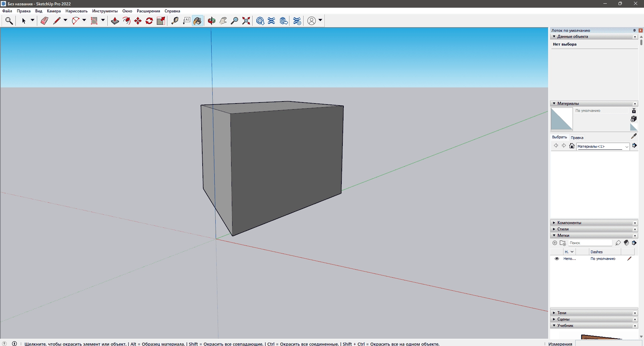This screenshot has height=346, width=644.
Task: Open the Extension Manager icon
Action: tap(297, 21)
